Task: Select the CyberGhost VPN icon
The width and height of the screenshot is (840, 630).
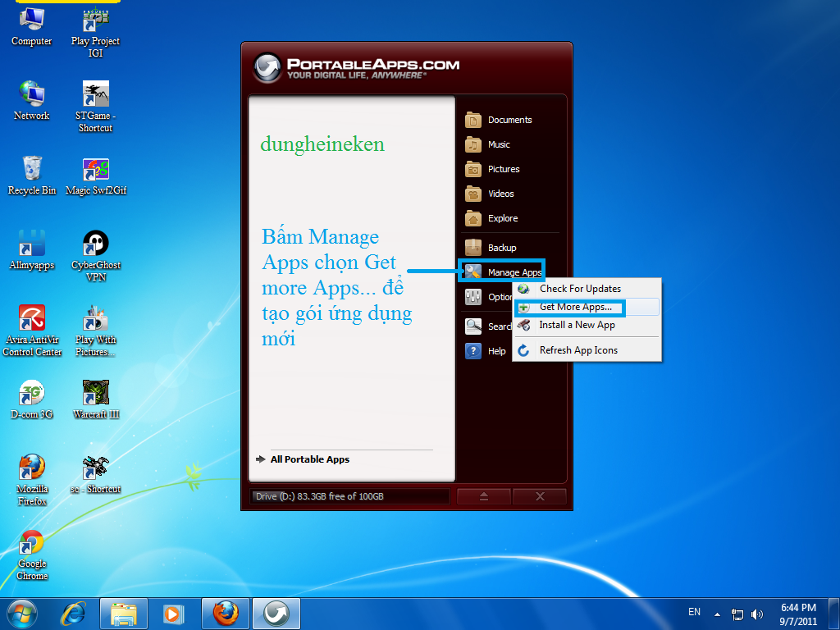Action: (95, 256)
